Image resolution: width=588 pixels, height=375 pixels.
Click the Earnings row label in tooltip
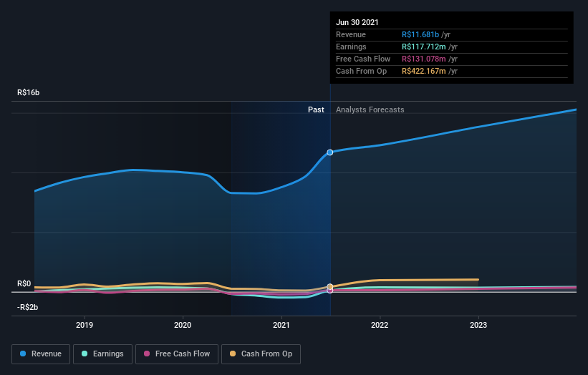pyautogui.click(x=351, y=47)
